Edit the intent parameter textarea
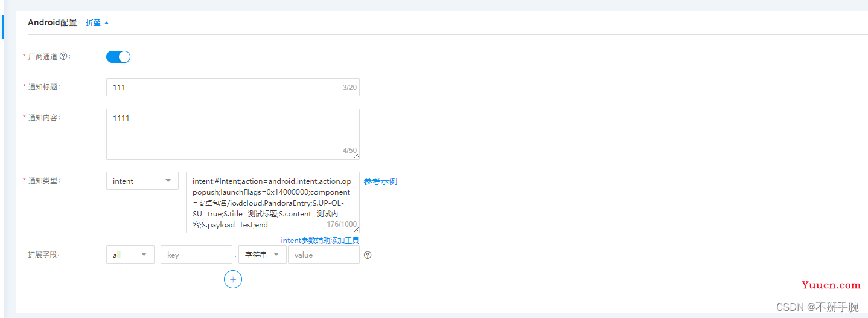The height and width of the screenshot is (318, 868). 273,203
